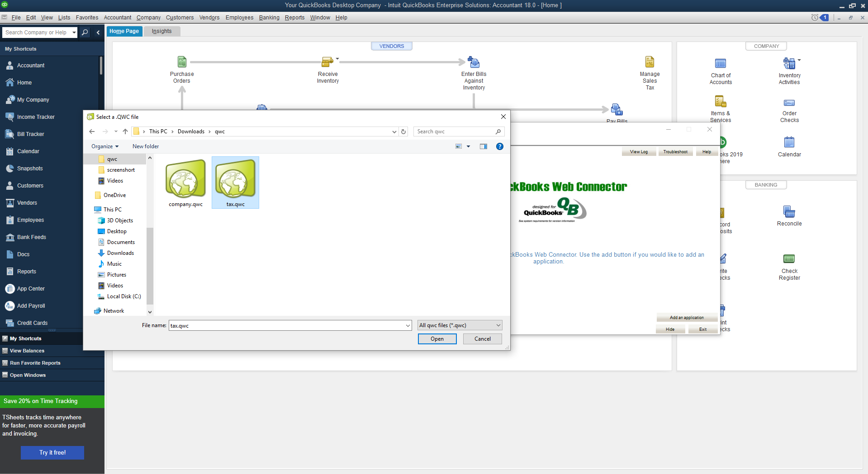Switch to the Insights tab
868x474 pixels.
[x=161, y=31]
